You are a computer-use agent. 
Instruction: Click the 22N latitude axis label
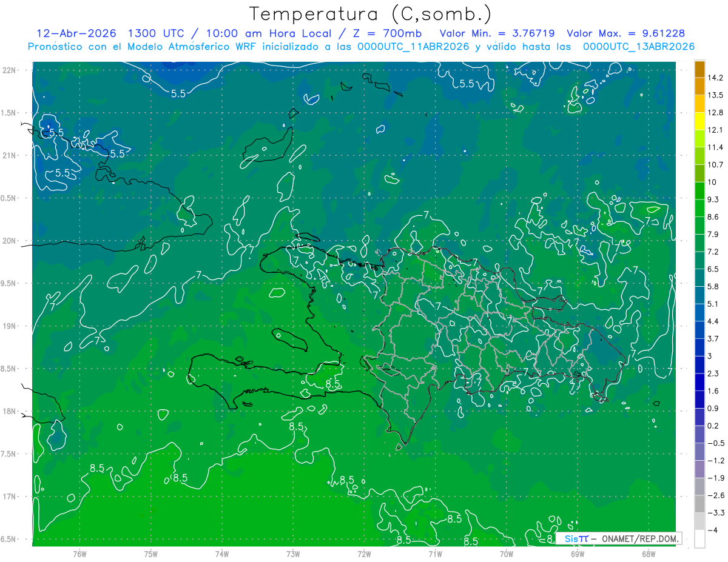click(10, 70)
